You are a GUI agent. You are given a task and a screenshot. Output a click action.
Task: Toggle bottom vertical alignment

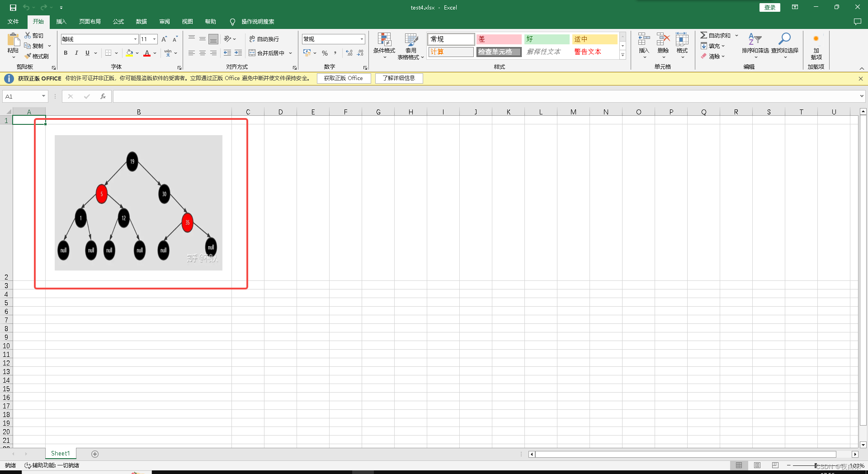coord(213,39)
